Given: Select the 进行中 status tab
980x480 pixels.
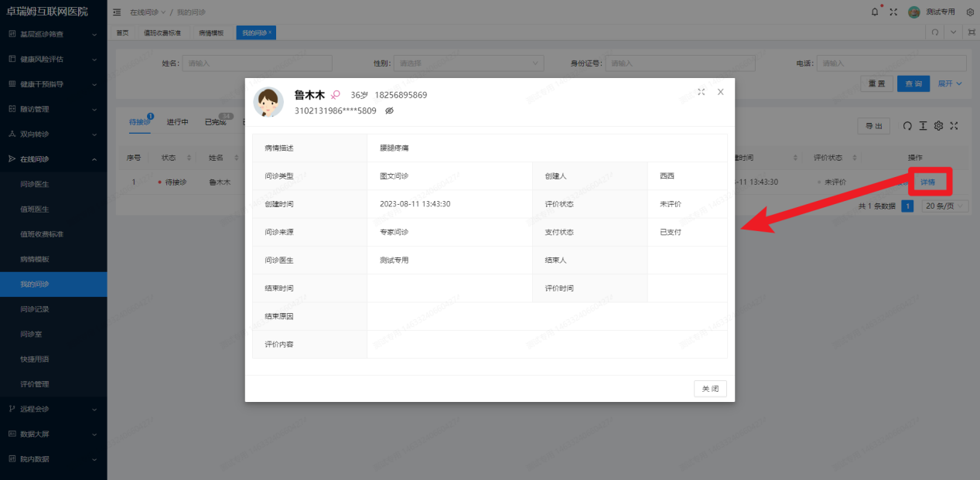Looking at the screenshot, I should coord(178,122).
